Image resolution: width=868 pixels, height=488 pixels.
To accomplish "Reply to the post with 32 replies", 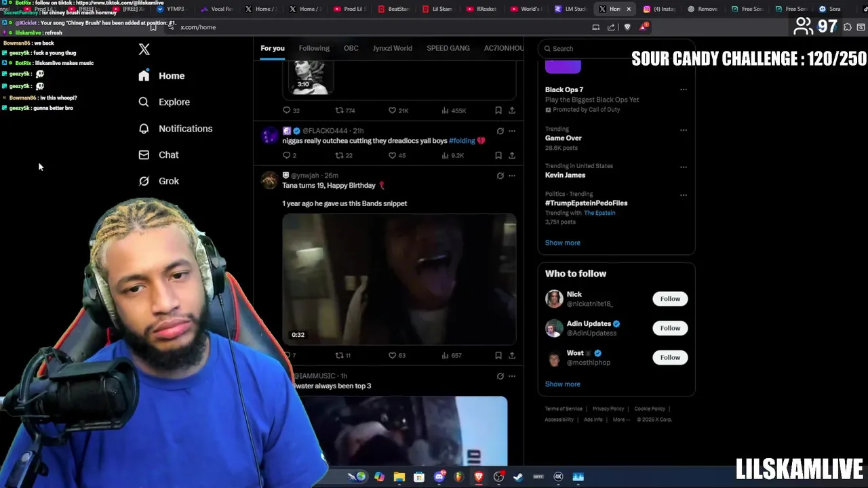I will point(291,110).
